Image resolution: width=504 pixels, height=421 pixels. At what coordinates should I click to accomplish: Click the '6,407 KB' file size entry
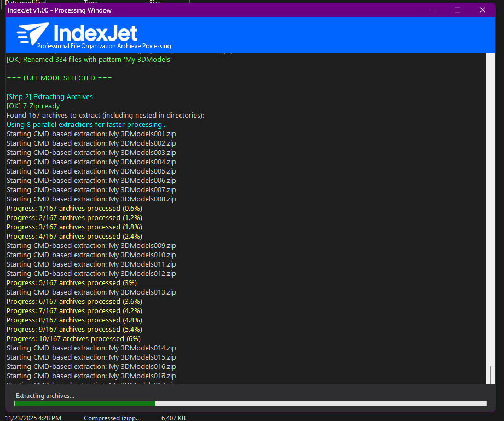point(173,418)
